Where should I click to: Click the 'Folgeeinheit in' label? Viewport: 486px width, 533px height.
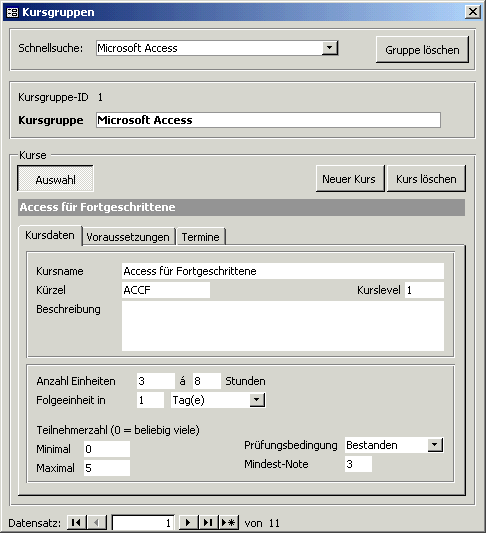coord(71,400)
